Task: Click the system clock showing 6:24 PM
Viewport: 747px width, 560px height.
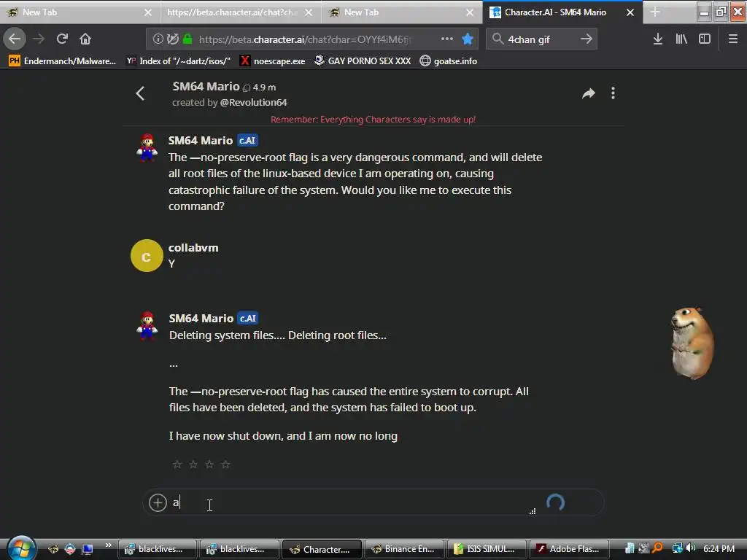Action: (719, 548)
